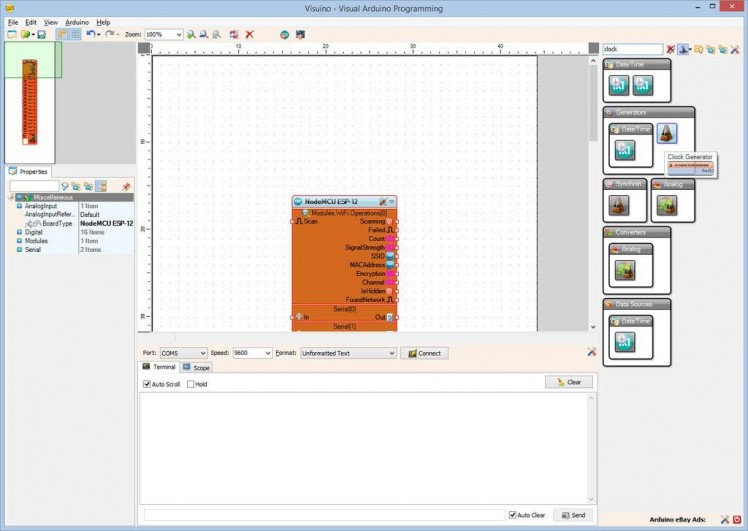This screenshot has height=531, width=748.
Task: Toggle the Auto Clear checkbox
Action: [x=513, y=515]
